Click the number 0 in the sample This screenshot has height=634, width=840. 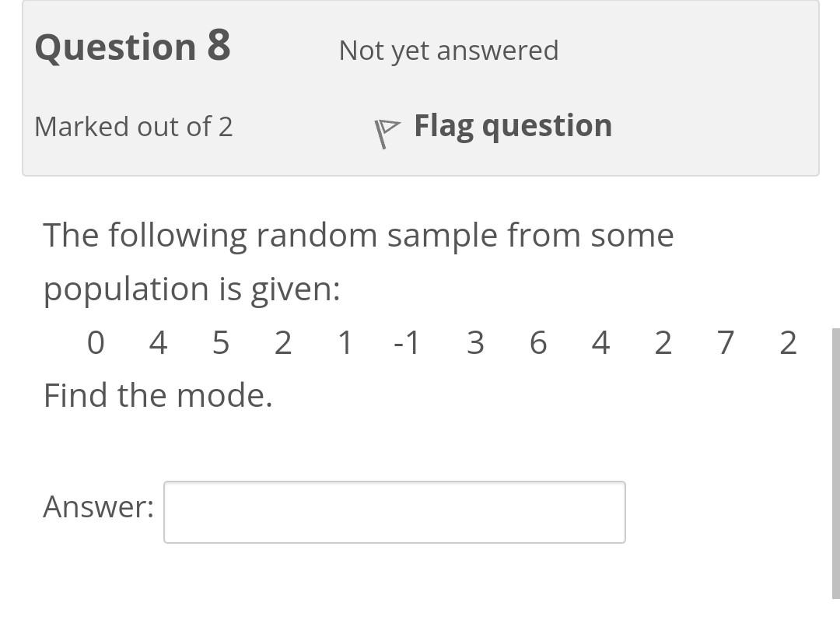[x=96, y=342]
